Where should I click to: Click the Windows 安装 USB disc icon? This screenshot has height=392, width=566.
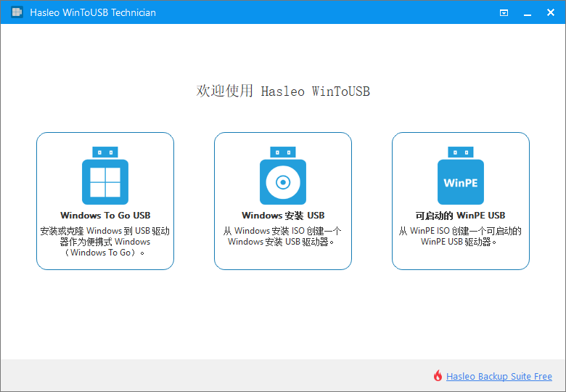click(x=283, y=176)
